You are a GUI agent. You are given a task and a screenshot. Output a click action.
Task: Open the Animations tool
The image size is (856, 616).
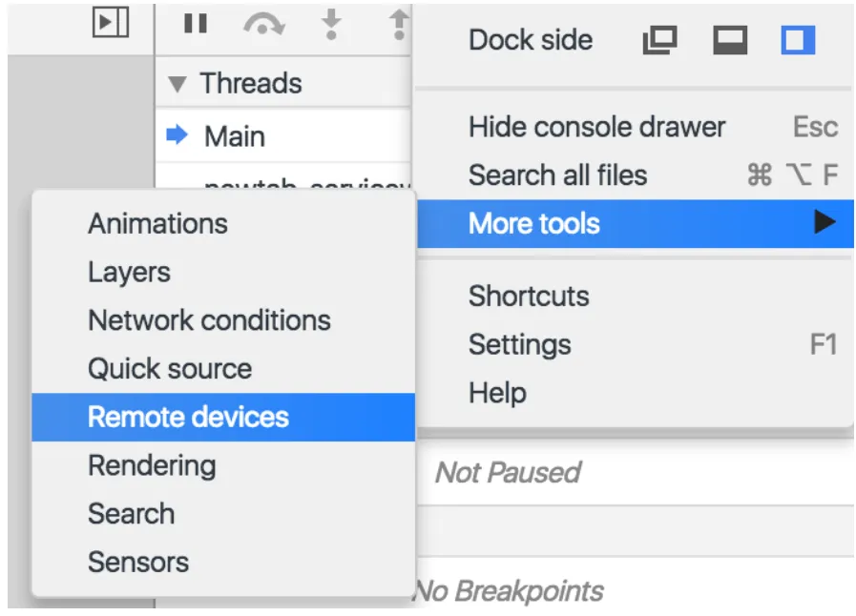coord(157,223)
